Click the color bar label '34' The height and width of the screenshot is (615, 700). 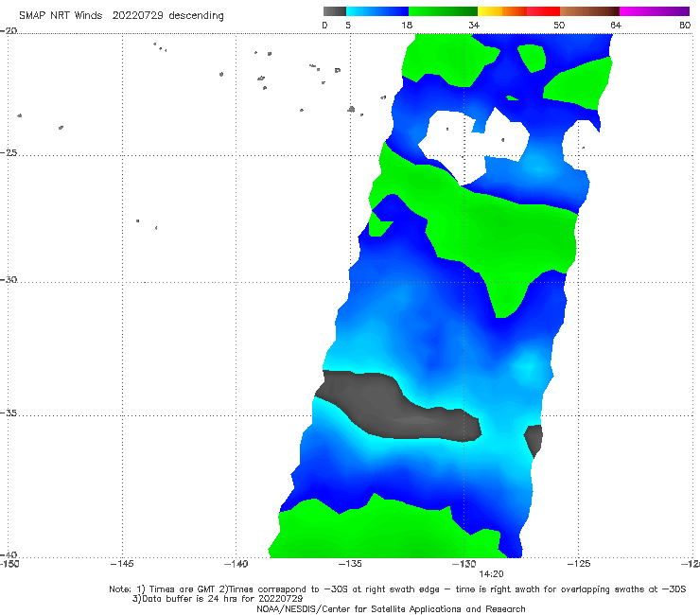tap(474, 25)
